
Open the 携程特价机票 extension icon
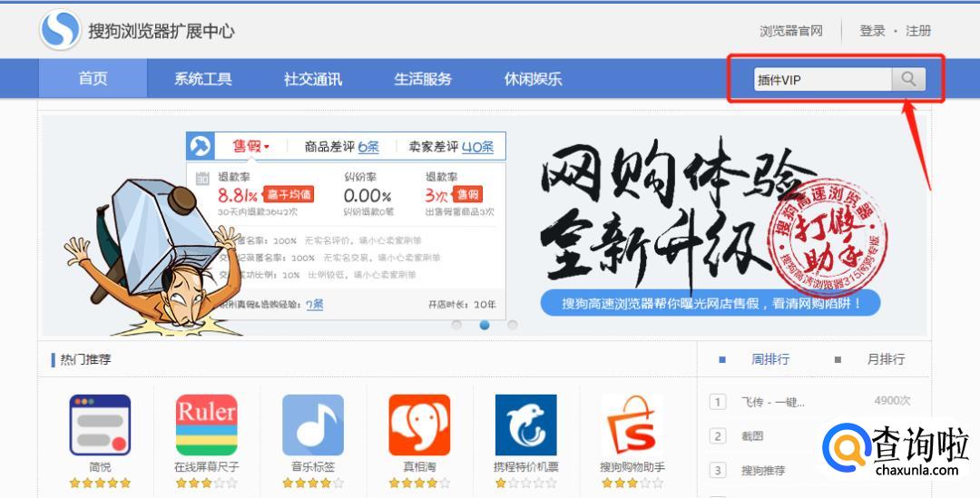click(x=525, y=425)
